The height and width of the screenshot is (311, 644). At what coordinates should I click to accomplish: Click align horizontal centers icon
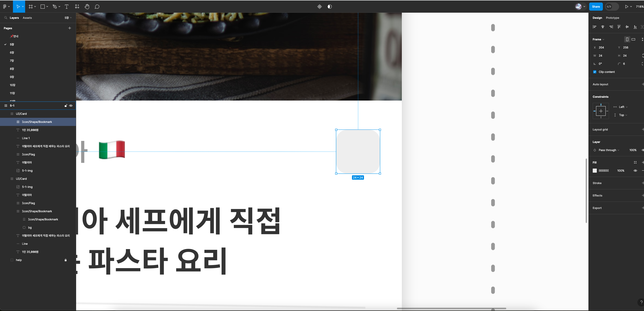[603, 27]
